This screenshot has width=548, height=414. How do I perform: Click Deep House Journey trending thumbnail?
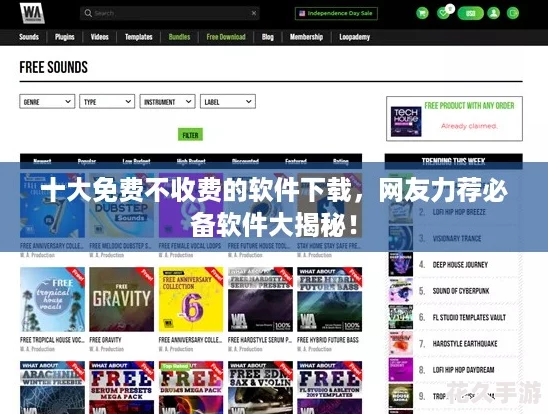(401, 264)
